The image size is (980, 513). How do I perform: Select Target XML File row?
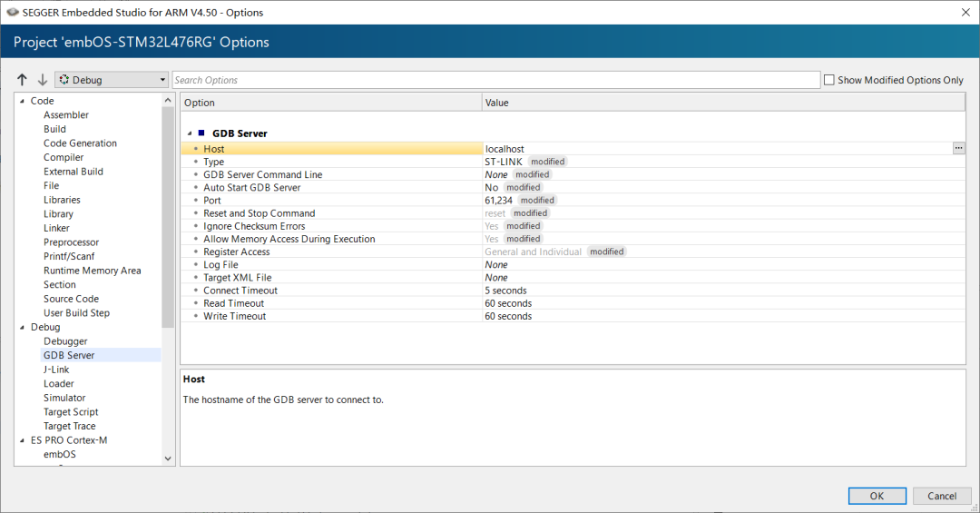click(x=573, y=278)
